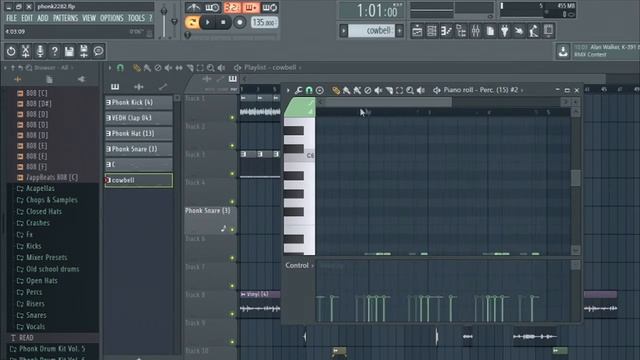Select the slice tool in Playlist toolbar

[189, 68]
